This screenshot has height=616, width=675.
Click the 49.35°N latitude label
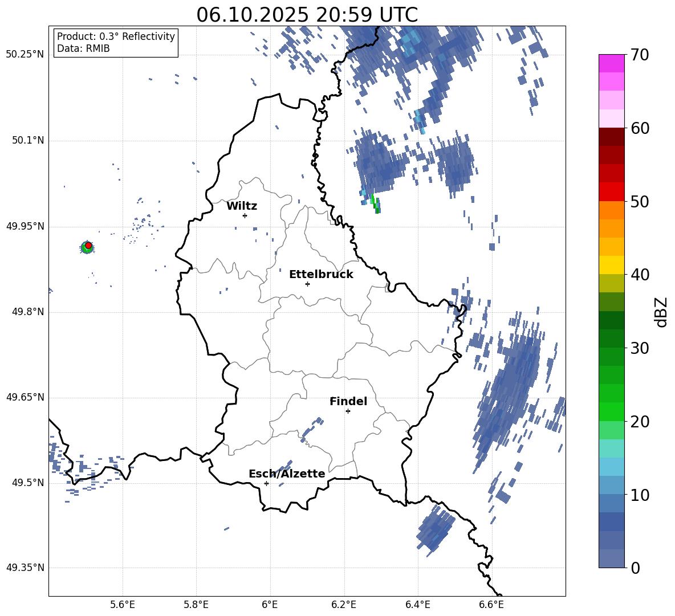coord(25,568)
